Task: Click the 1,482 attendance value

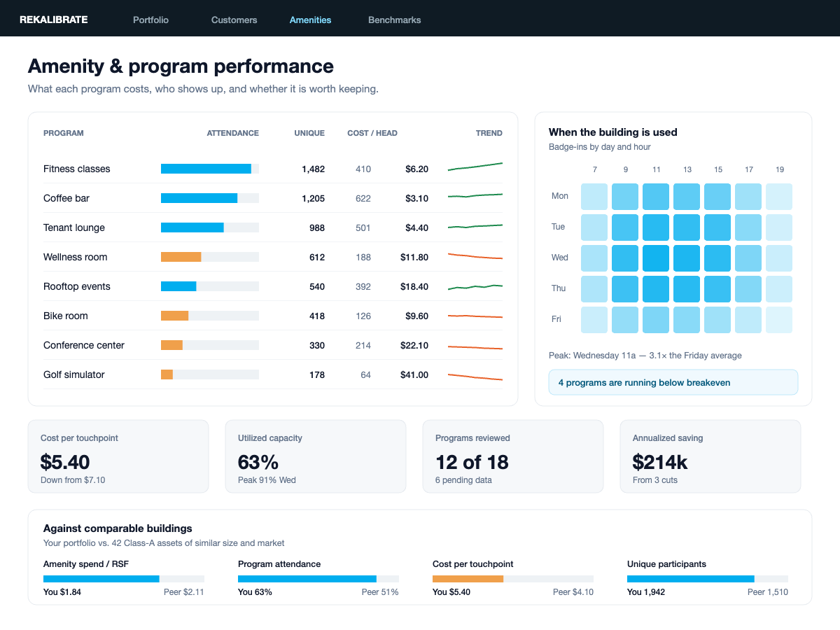Action: click(x=313, y=169)
